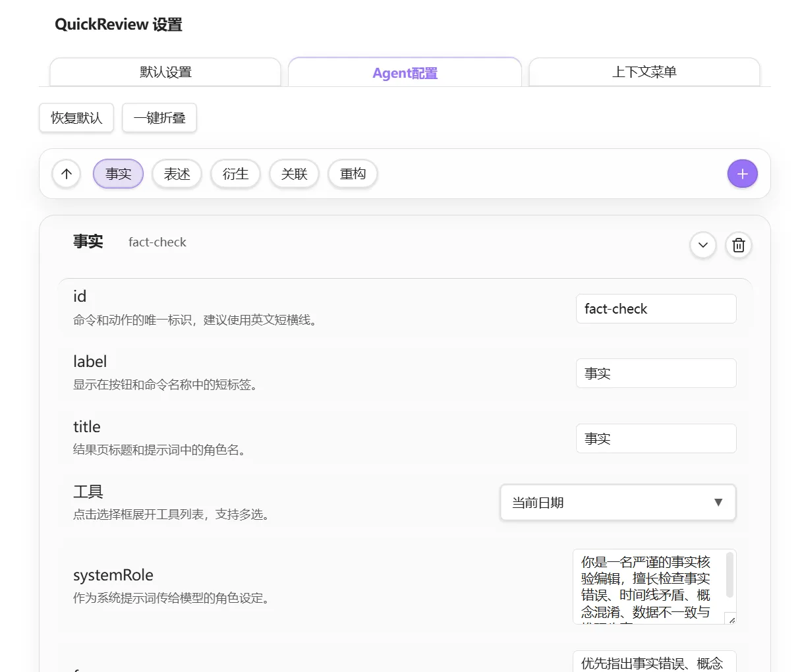Click the 显示在按钮和命令名称中的短标签 description
The image size is (800, 672).
pos(165,385)
